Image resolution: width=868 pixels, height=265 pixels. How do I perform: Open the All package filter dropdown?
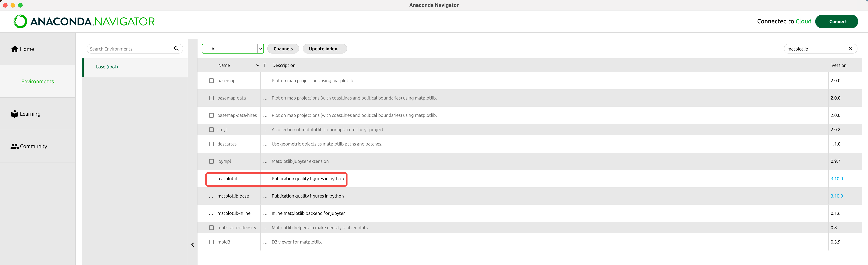click(260, 49)
